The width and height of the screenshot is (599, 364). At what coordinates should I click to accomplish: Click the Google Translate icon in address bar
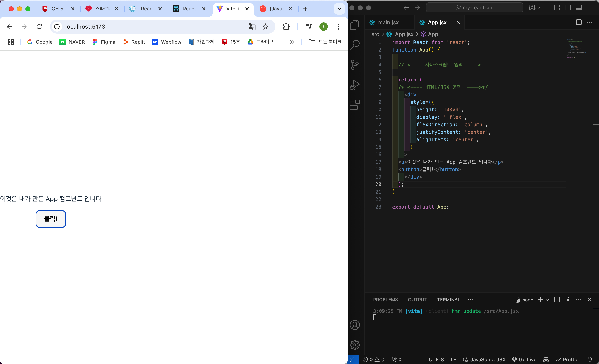pos(252,26)
